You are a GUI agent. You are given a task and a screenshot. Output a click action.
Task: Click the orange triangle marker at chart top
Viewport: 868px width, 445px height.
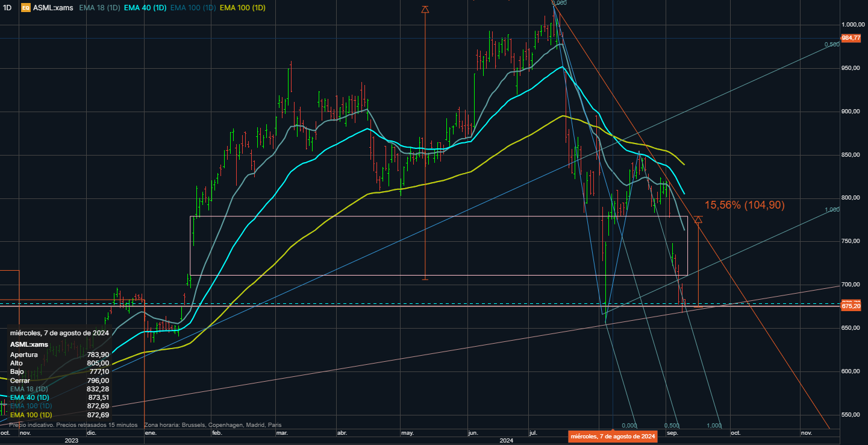426,9
